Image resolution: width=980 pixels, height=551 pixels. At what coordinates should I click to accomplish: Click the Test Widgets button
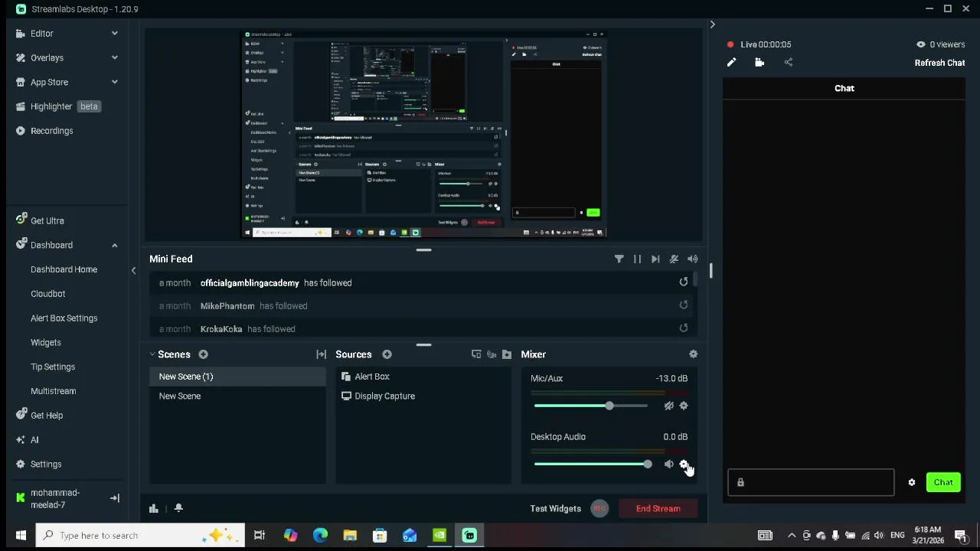click(x=555, y=509)
